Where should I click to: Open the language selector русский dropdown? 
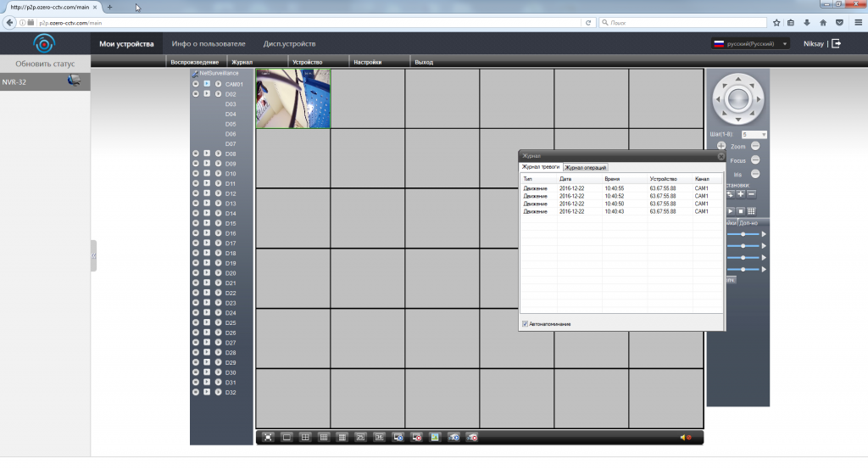(750, 43)
